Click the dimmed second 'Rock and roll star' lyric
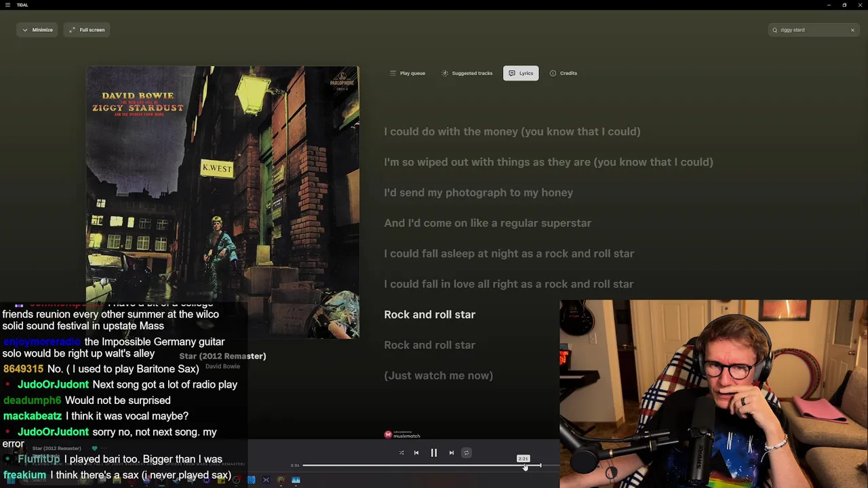 (x=430, y=345)
